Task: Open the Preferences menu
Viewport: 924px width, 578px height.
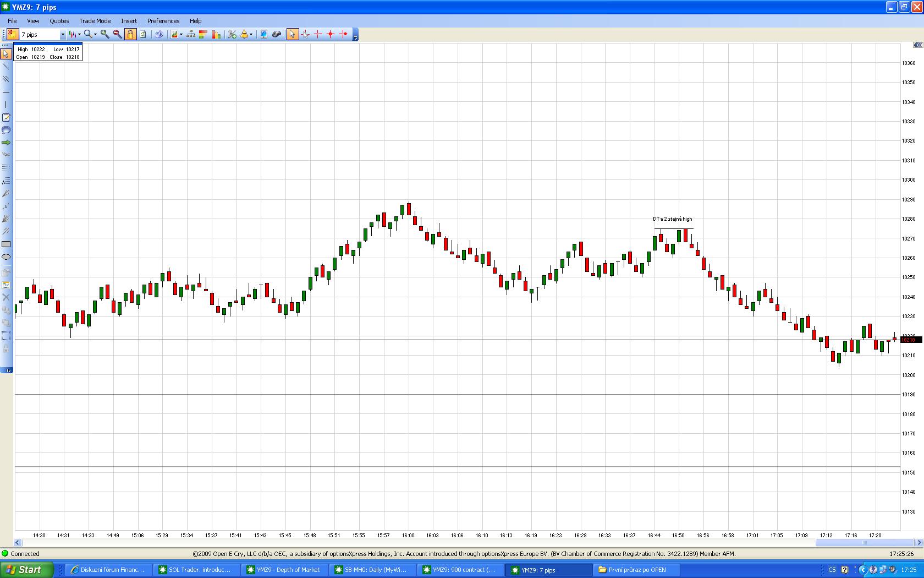Action: (x=163, y=21)
